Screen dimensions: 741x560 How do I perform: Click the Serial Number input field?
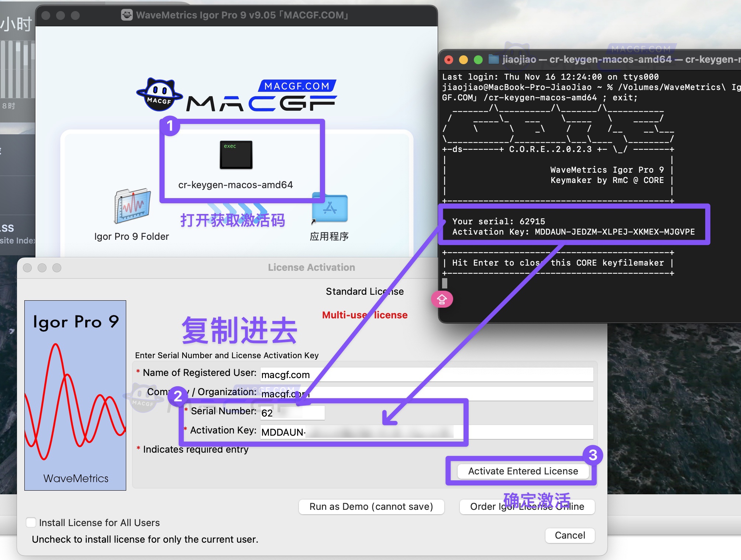pos(292,412)
